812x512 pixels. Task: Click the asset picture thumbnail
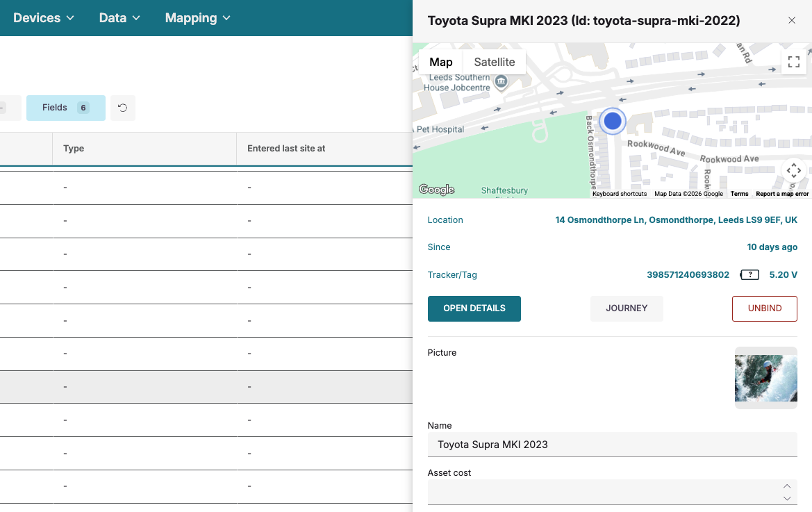coord(766,378)
